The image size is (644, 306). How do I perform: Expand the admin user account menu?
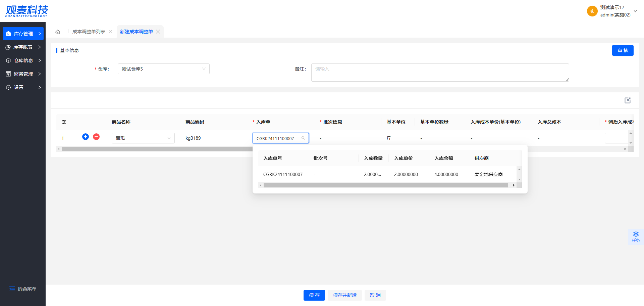point(635,11)
